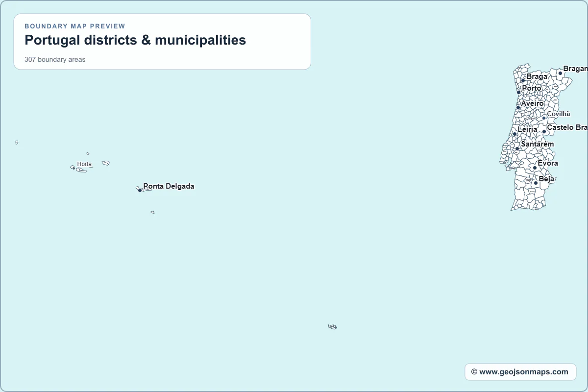Click the Évora city marker dot
The image size is (588, 392).
[x=535, y=168]
